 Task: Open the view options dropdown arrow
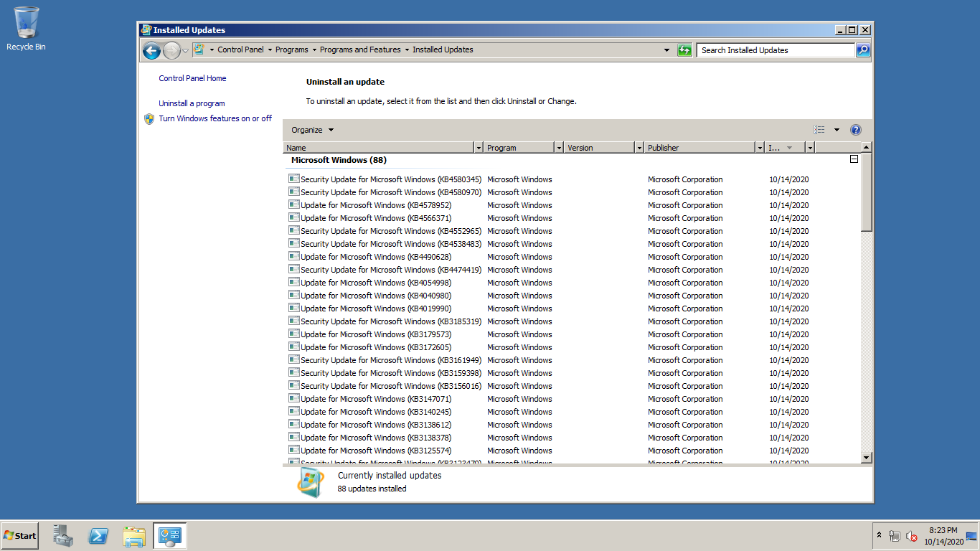(x=837, y=130)
